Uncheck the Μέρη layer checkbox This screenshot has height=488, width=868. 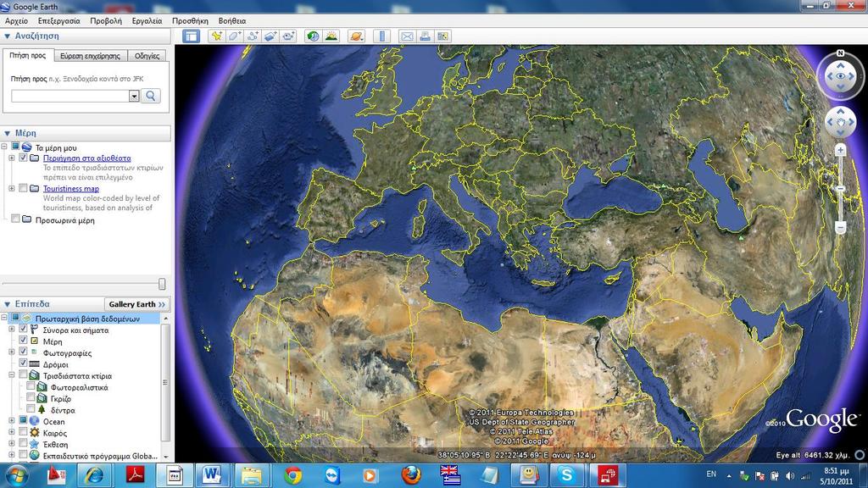[23, 341]
